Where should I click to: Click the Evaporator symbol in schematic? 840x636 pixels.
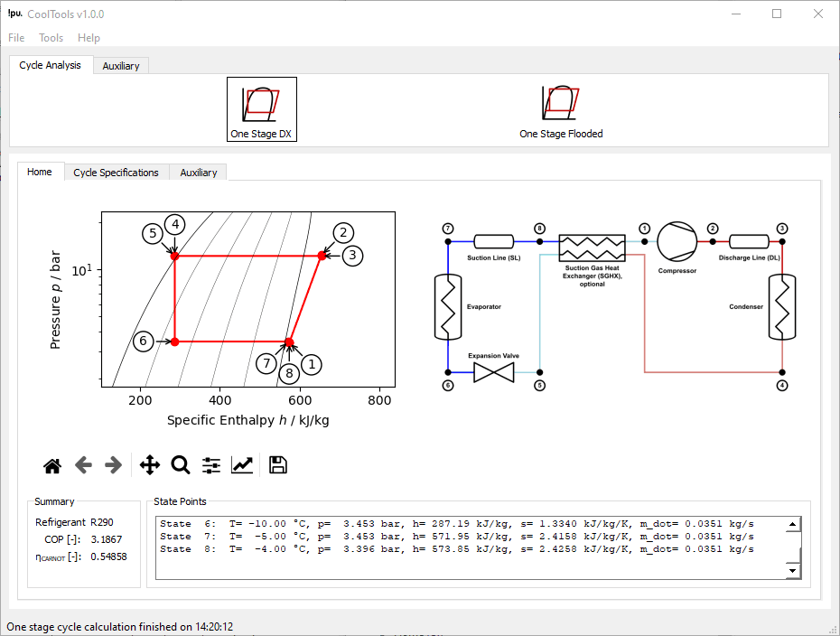[448, 307]
